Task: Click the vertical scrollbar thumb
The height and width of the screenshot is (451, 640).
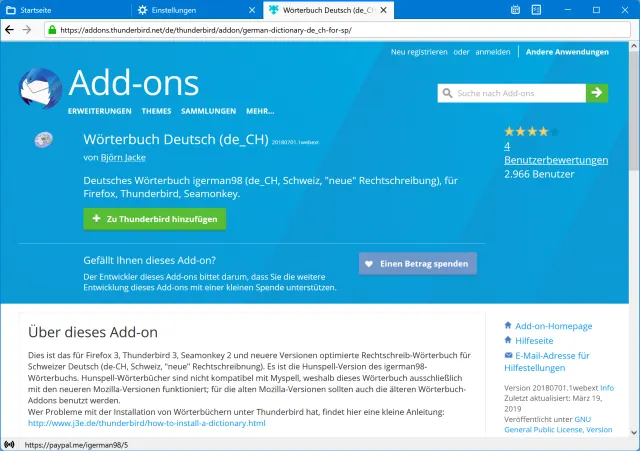Action: 634,110
